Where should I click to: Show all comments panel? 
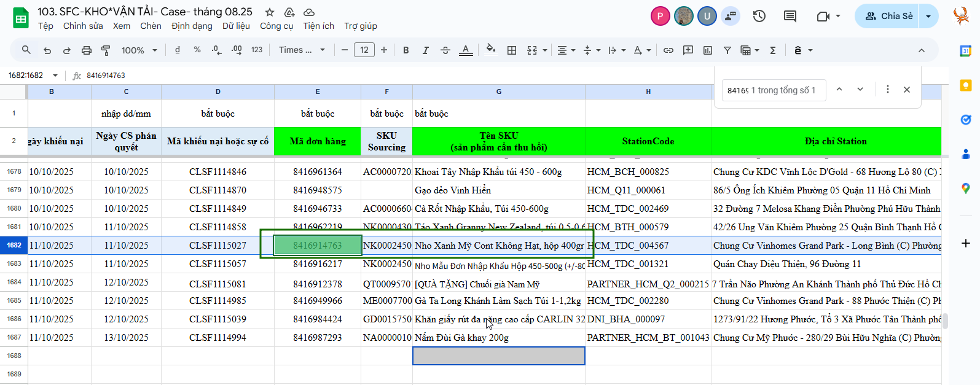coord(790,16)
